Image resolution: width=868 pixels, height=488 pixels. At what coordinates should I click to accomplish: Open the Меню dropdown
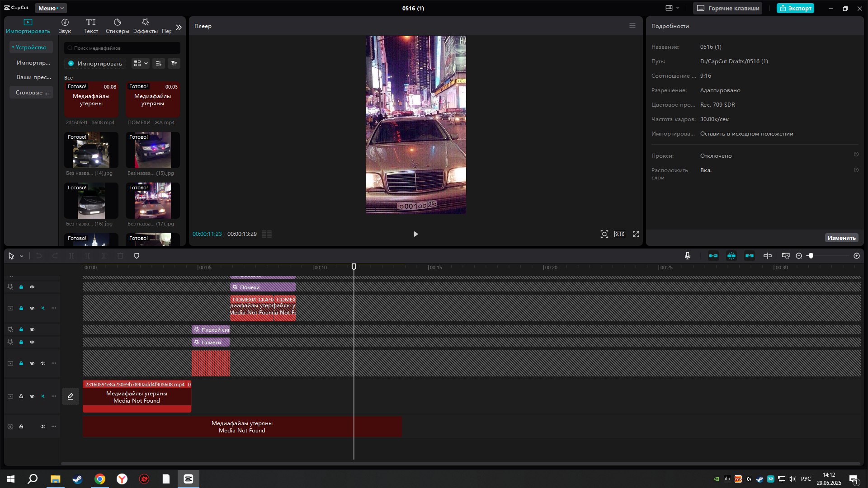[50, 8]
